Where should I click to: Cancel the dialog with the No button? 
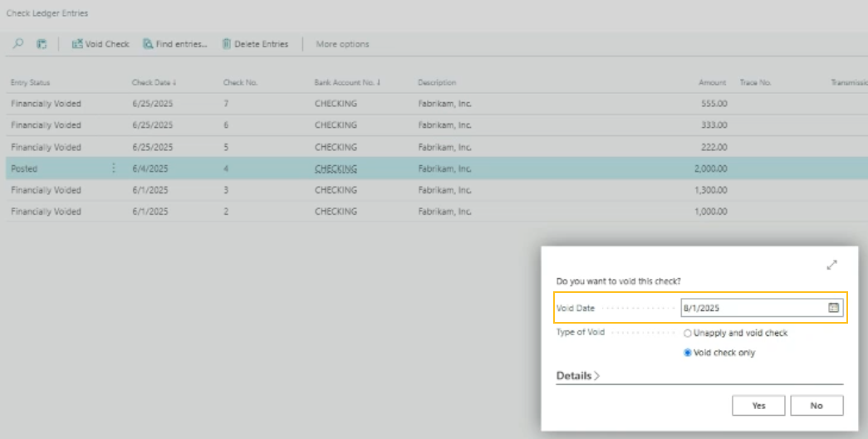[x=817, y=406]
